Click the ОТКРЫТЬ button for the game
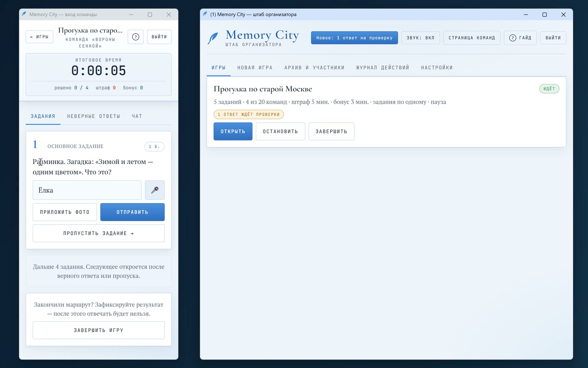The width and height of the screenshot is (588, 368). coord(233,132)
